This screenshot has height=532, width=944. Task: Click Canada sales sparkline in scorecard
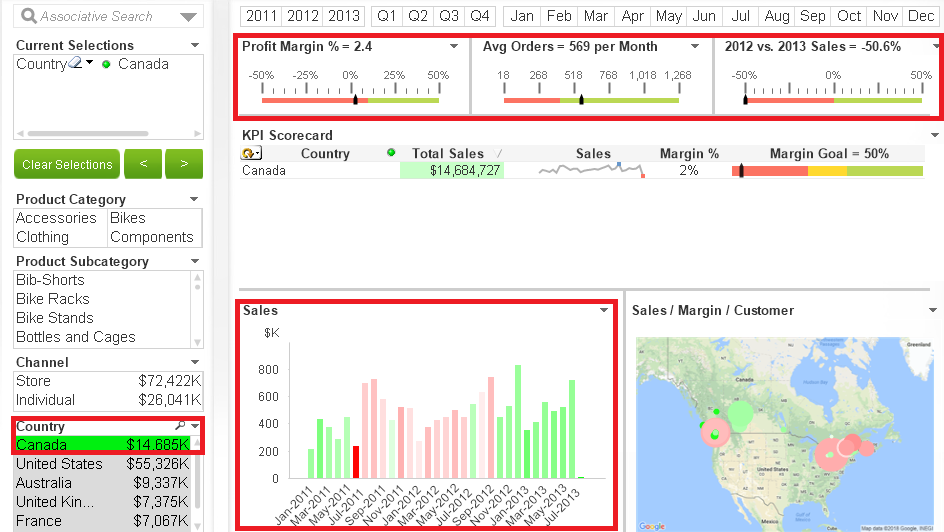pyautogui.click(x=592, y=170)
